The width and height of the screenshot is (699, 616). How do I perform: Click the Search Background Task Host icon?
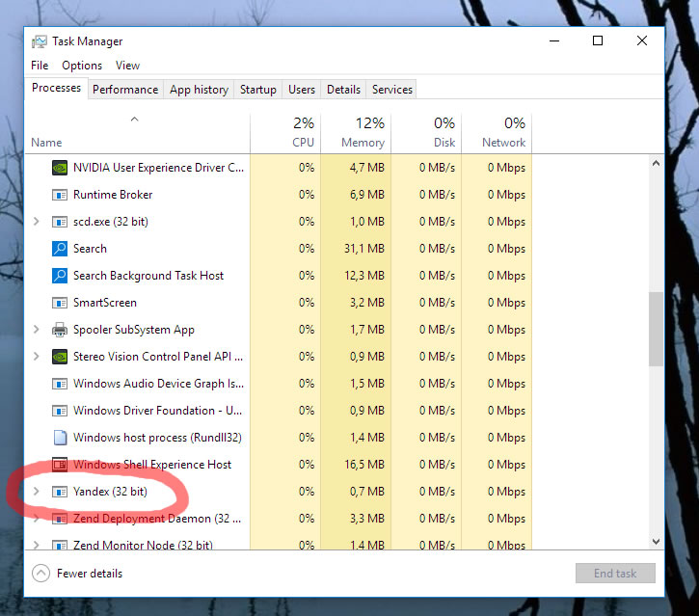coord(59,276)
